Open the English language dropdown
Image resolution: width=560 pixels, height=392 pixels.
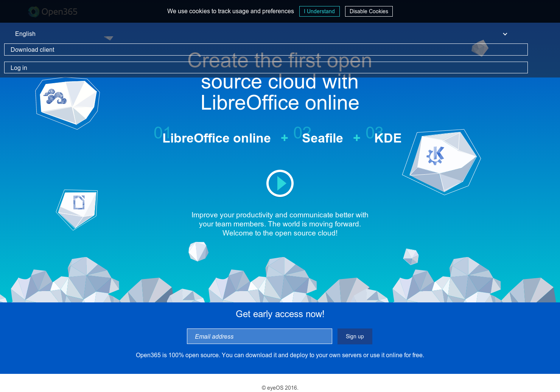pos(261,34)
